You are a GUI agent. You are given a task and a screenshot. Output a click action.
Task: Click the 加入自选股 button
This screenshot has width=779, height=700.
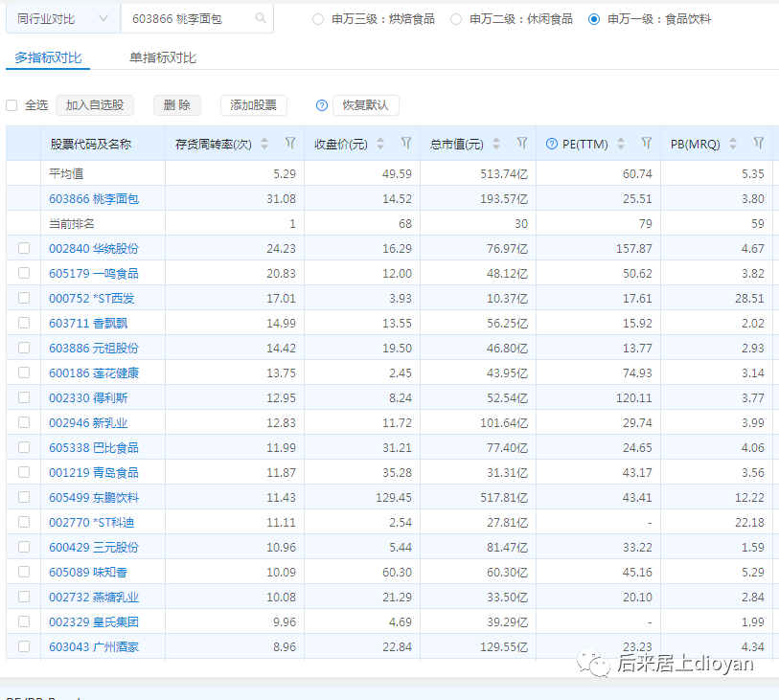pos(95,105)
